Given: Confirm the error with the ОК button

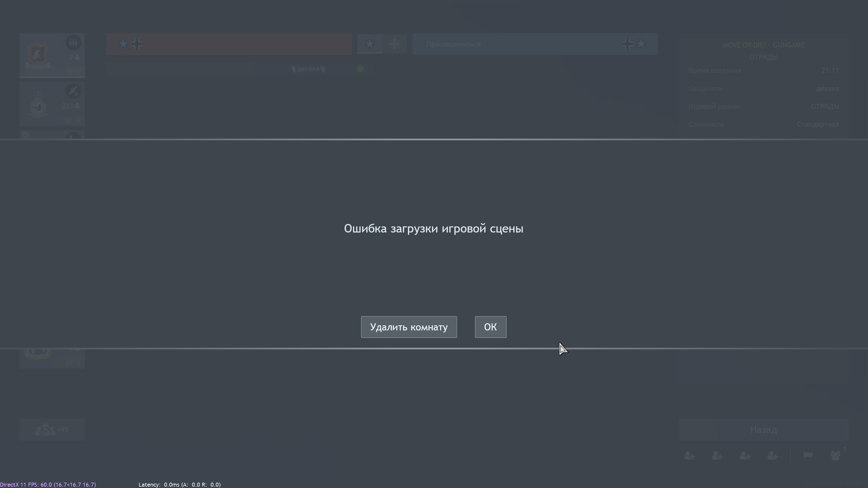Looking at the screenshot, I should click(x=491, y=327).
